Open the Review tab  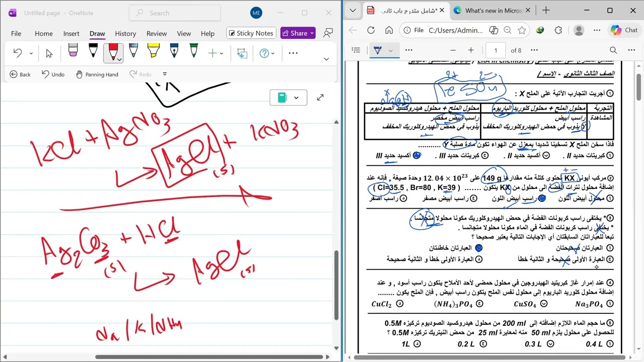click(156, 33)
